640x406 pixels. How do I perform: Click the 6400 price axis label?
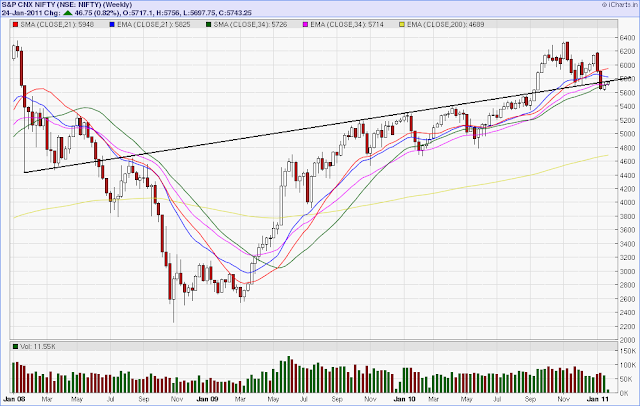click(x=627, y=38)
